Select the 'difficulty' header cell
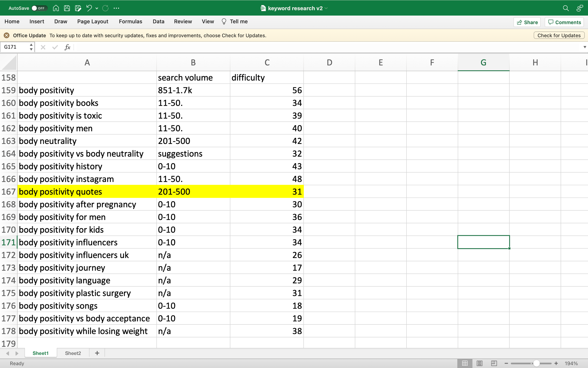 [267, 78]
